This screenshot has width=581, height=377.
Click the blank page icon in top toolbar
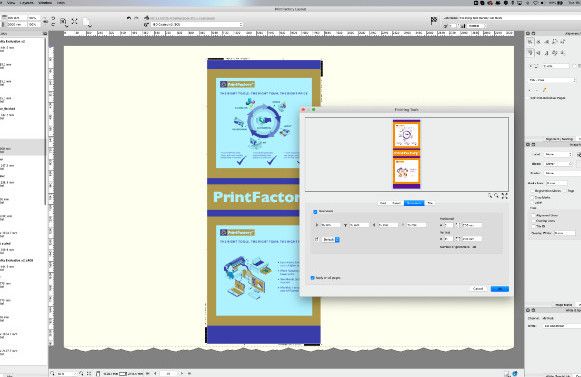coord(86,22)
